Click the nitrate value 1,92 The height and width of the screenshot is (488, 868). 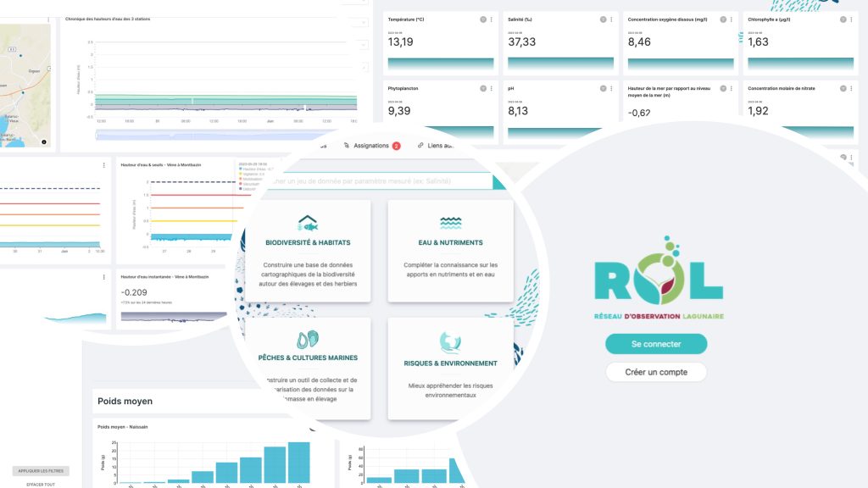coord(758,111)
